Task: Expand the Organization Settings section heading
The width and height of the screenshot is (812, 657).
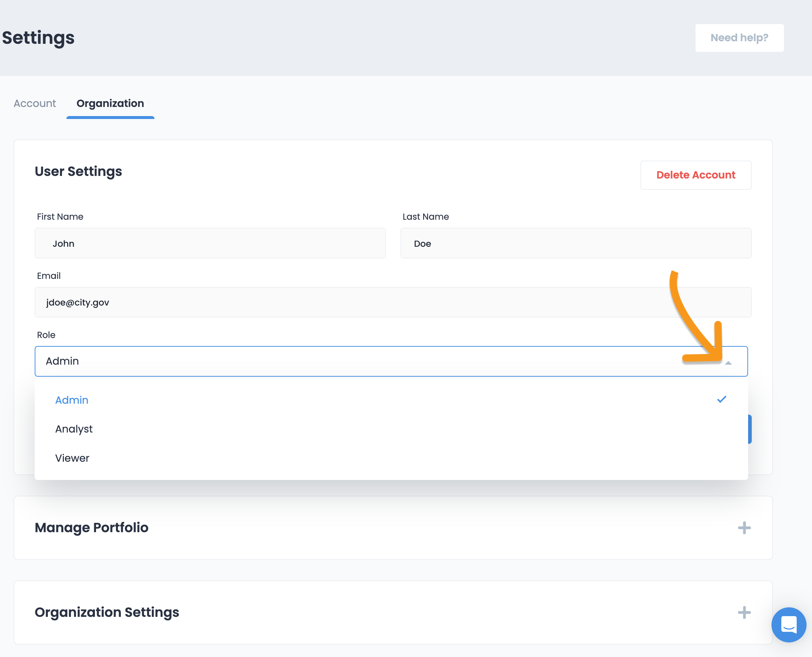Action: pos(107,612)
